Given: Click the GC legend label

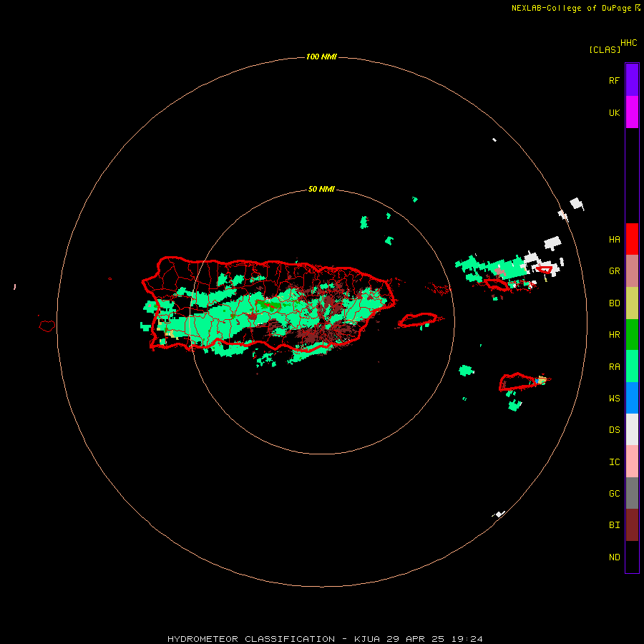Looking at the screenshot, I should [x=614, y=494].
